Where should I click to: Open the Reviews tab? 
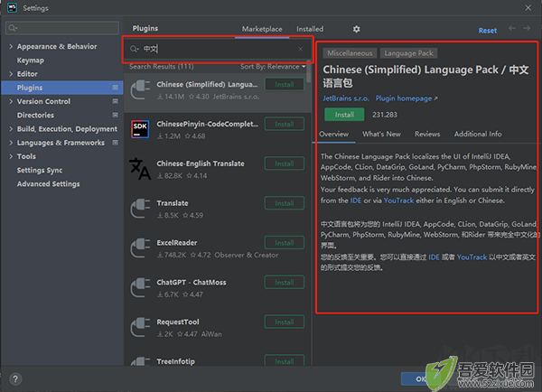pyautogui.click(x=427, y=134)
